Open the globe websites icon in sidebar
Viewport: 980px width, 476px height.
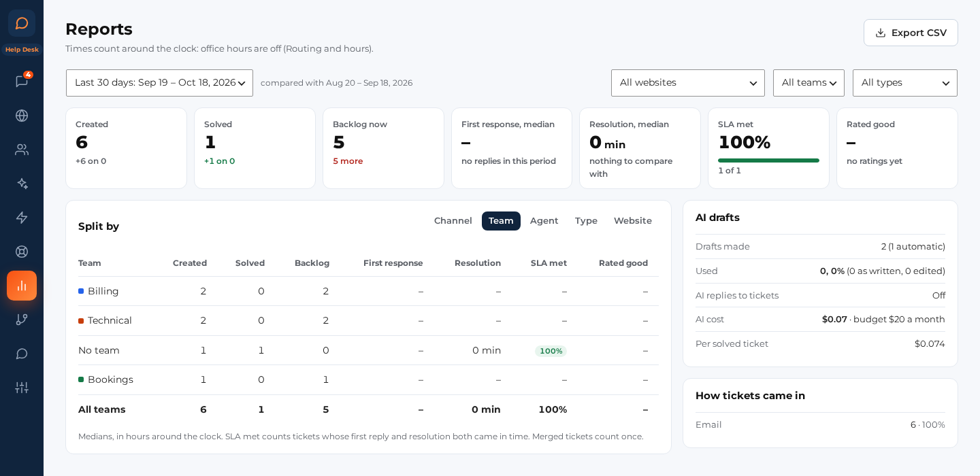(x=22, y=116)
